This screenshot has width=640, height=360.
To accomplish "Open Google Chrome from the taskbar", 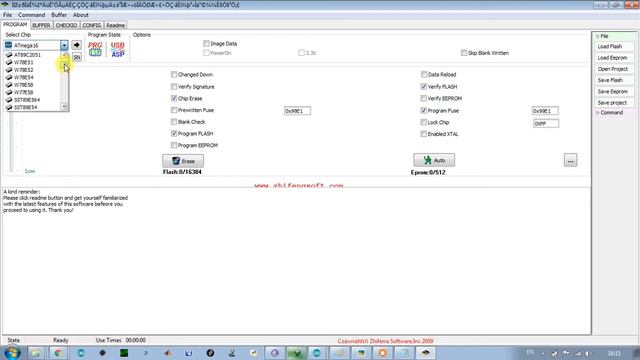I will pos(58,353).
